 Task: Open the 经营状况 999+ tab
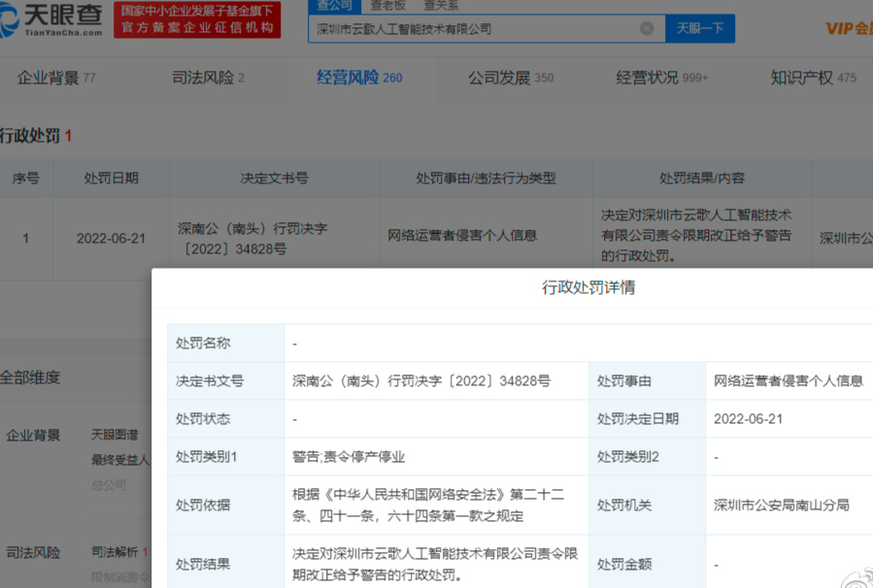coord(662,78)
